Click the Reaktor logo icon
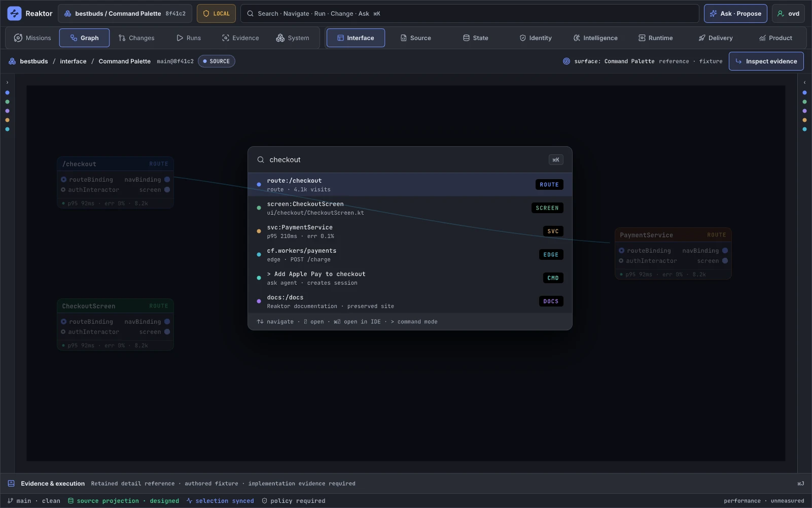Viewport: 812px width, 508px height. [14, 14]
